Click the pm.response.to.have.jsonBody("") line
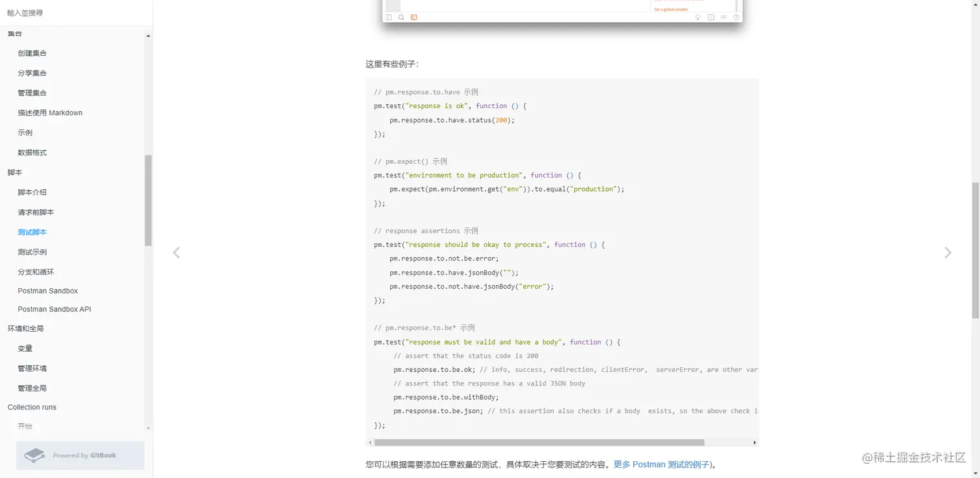Image resolution: width=980 pixels, height=478 pixels. pos(454,273)
